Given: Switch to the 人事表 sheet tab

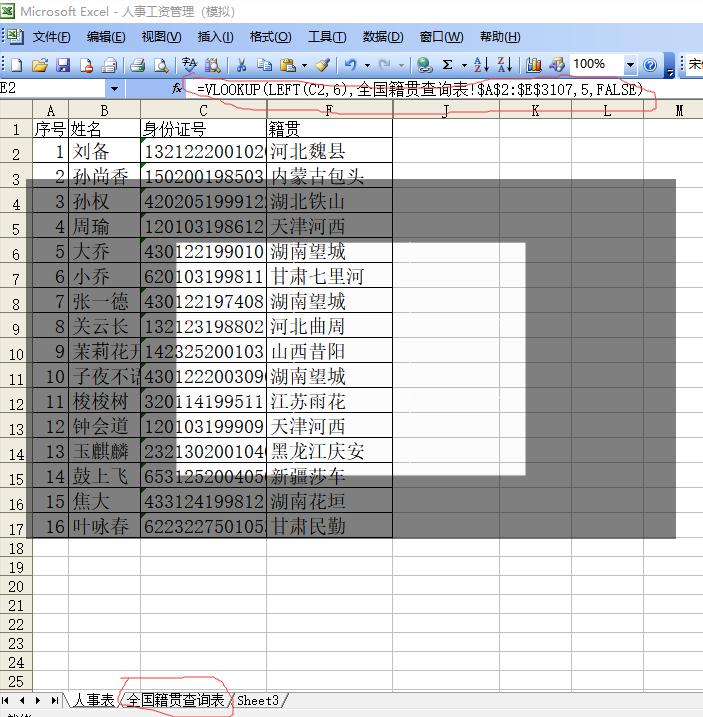Looking at the screenshot, I should coord(93,700).
